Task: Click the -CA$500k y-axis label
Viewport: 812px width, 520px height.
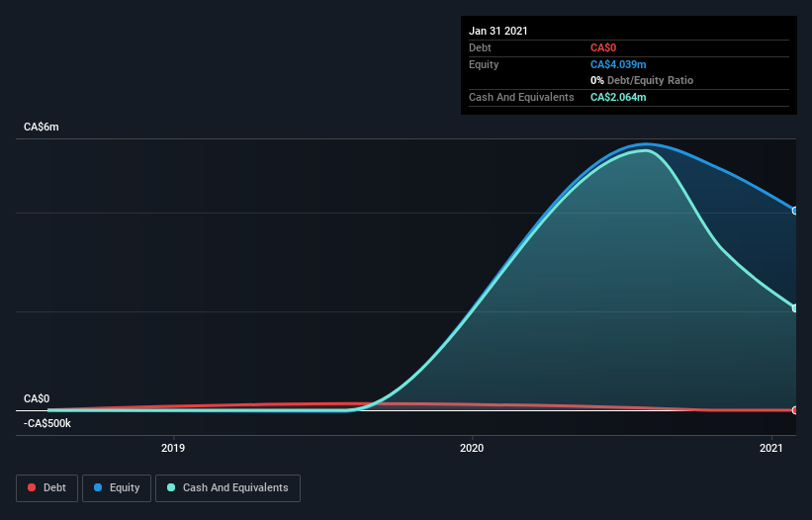Action: pyautogui.click(x=47, y=423)
